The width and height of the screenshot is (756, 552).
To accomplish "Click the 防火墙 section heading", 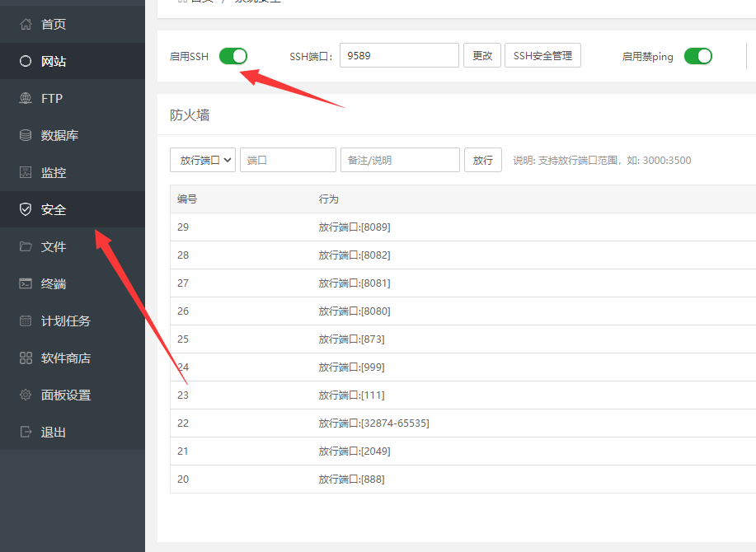I will pos(190,115).
